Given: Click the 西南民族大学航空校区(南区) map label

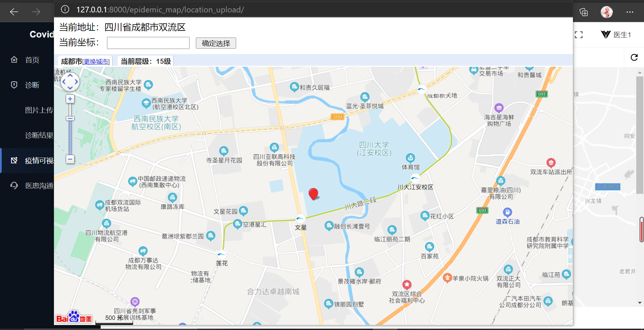Looking at the screenshot, I should 156,123.
